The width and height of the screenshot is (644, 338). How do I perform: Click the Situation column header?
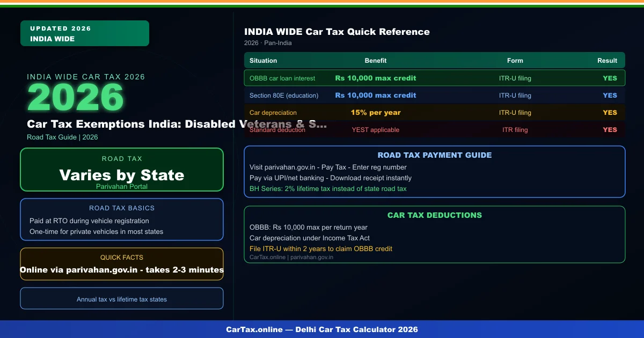point(264,60)
